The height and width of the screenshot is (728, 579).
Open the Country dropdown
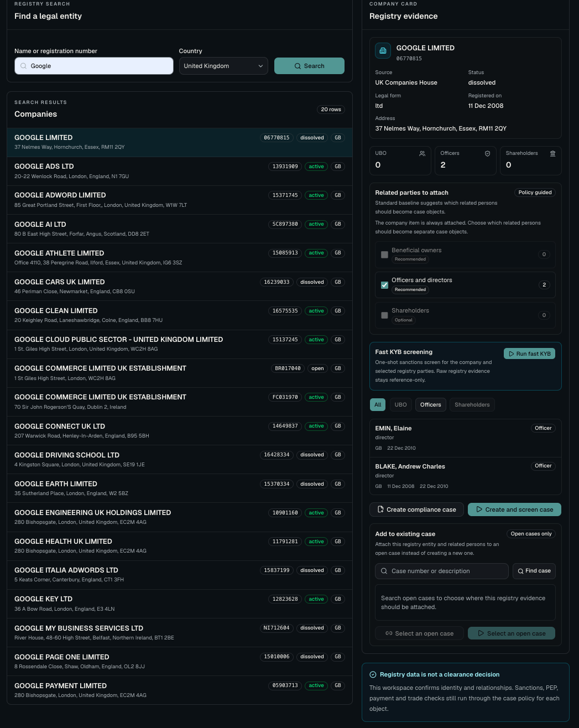click(x=223, y=66)
